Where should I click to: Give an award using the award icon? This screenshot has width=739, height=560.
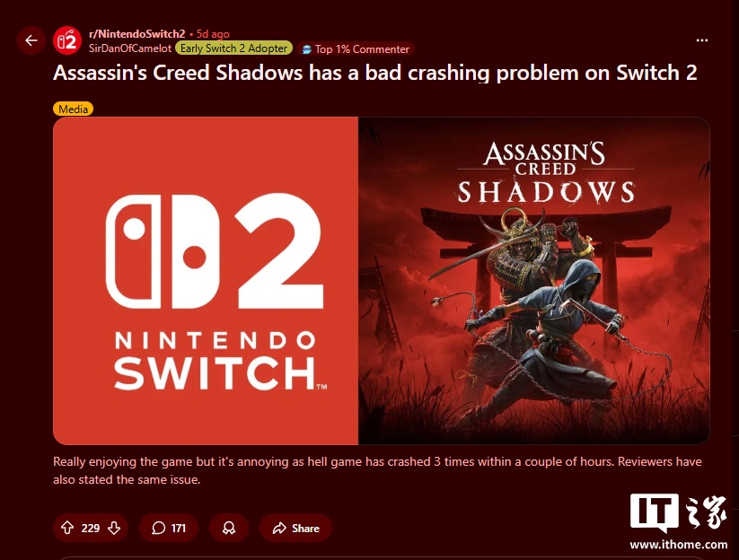(x=229, y=528)
